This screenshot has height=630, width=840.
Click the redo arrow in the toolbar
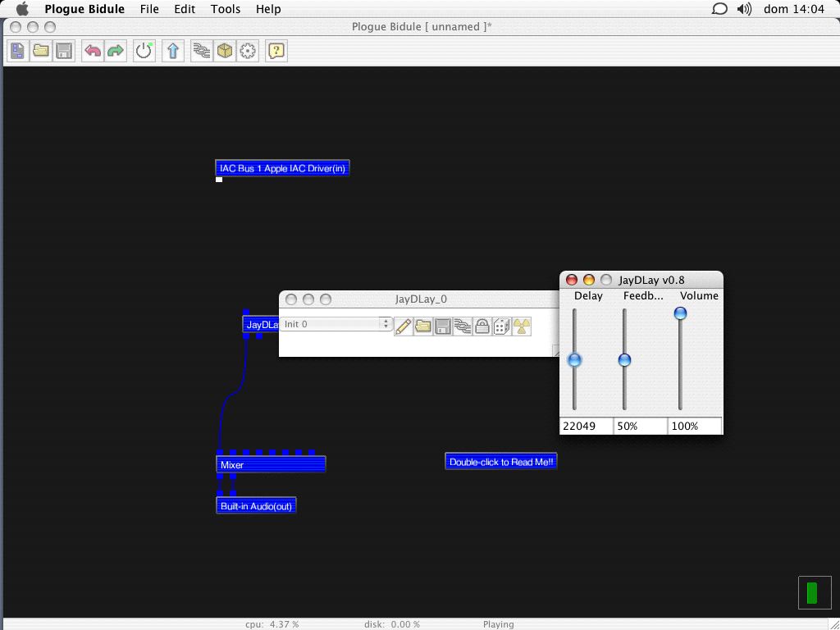coord(116,52)
